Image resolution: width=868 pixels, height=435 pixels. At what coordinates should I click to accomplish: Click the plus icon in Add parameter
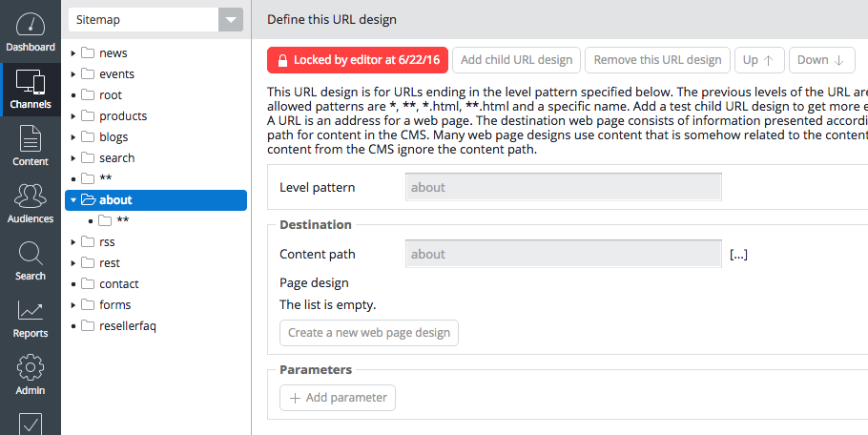click(295, 398)
